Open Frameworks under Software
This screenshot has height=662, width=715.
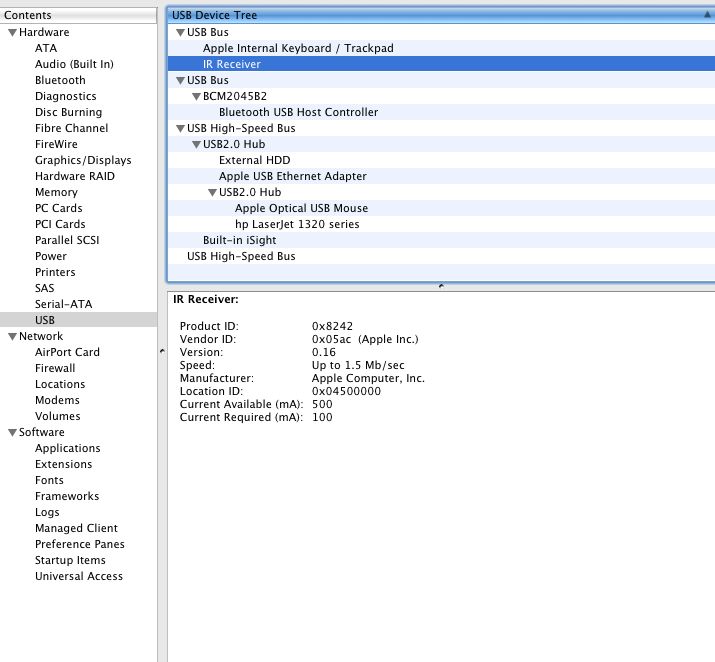click(x=67, y=496)
